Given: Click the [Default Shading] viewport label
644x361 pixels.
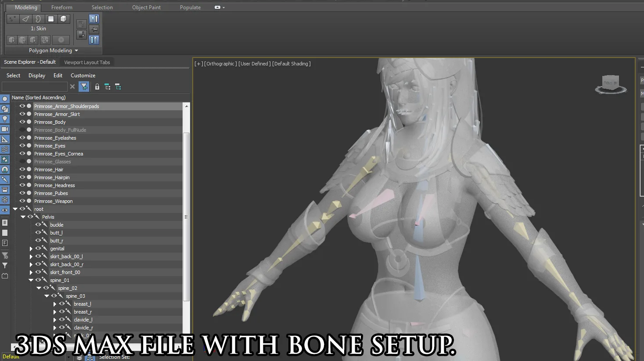Looking at the screenshot, I should point(291,64).
